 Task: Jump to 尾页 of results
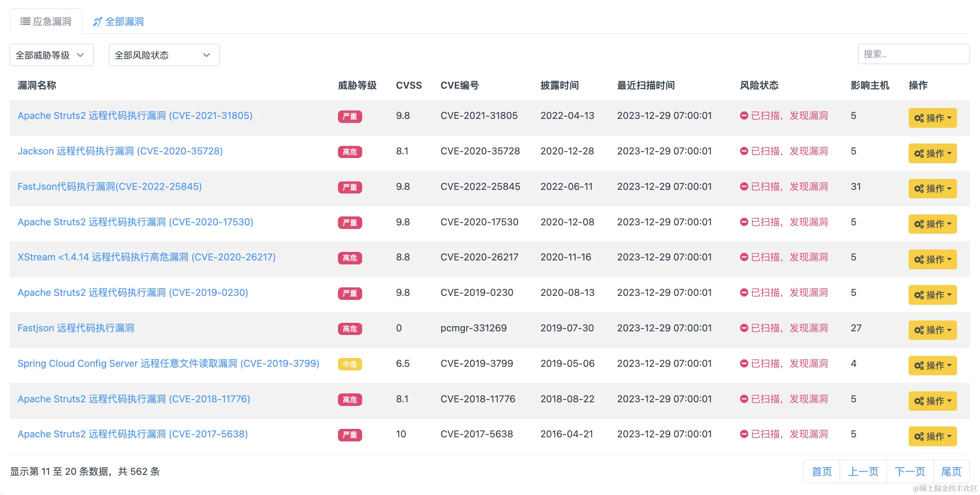pyautogui.click(x=951, y=472)
